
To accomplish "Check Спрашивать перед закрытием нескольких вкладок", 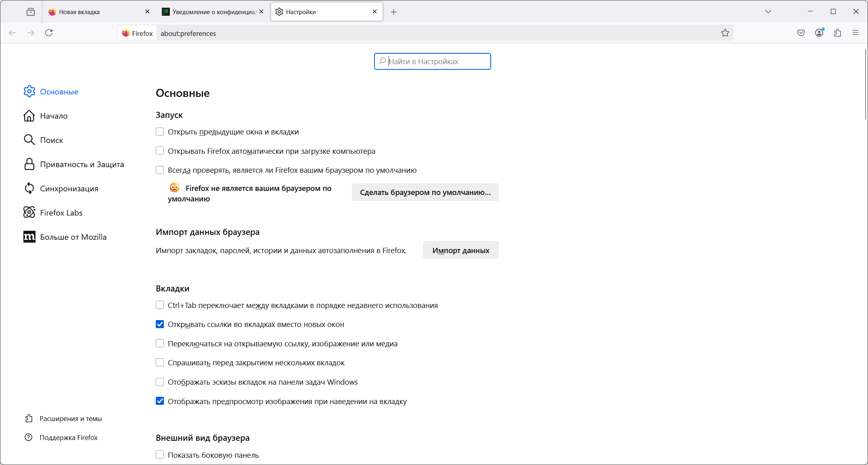I will pyautogui.click(x=160, y=362).
